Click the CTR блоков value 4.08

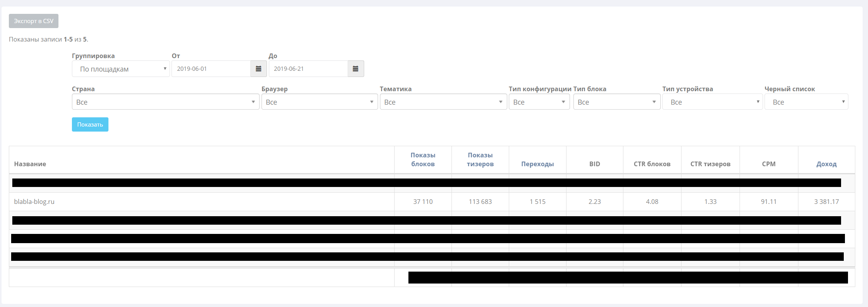[x=652, y=202]
